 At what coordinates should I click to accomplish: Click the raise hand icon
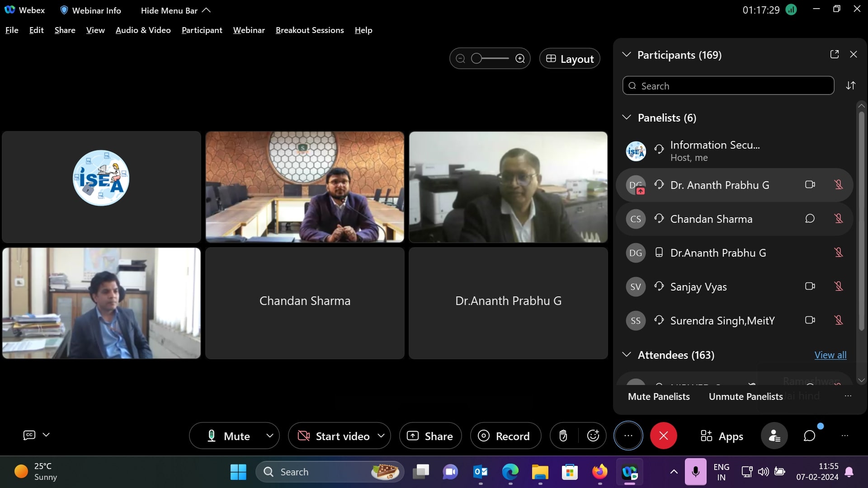click(563, 436)
